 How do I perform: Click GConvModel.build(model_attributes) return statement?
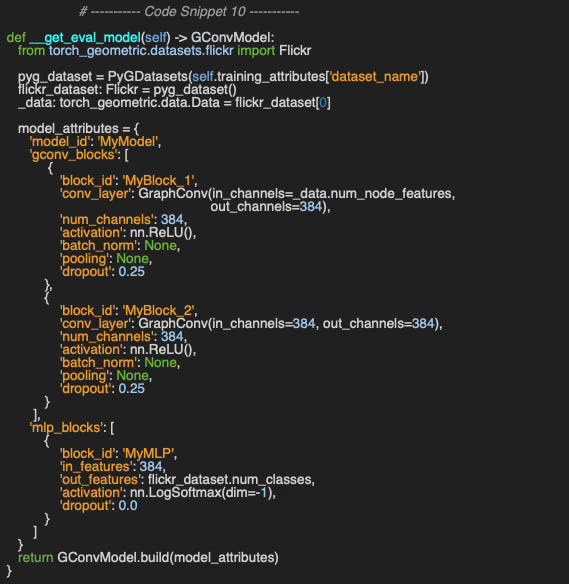[x=148, y=558]
